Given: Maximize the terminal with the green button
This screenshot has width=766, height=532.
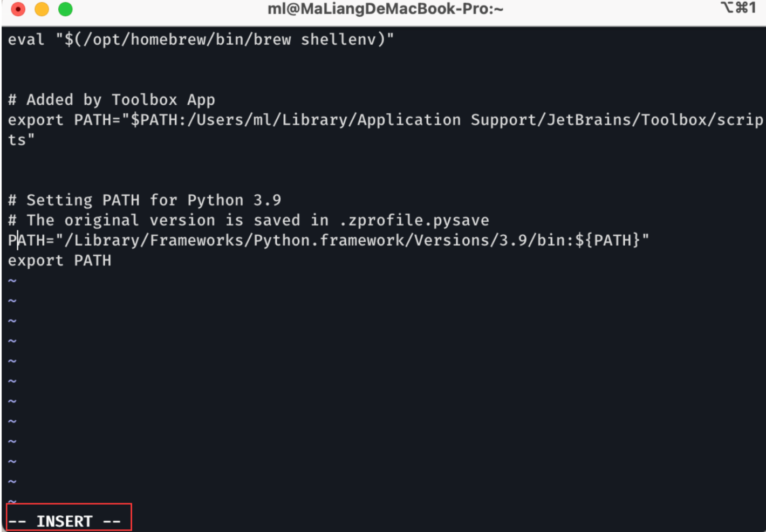Looking at the screenshot, I should (x=65, y=9).
